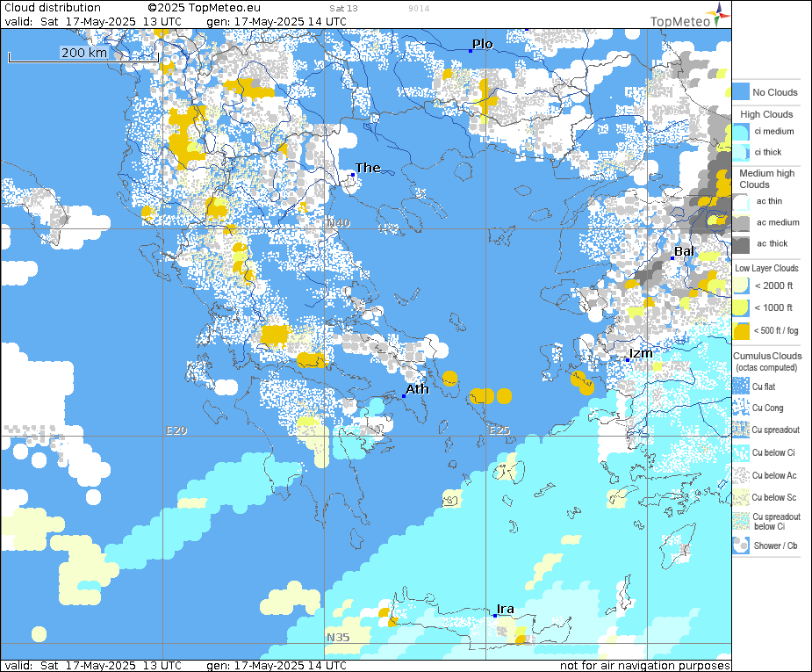Click the Low Layer Clouds legend heading
This screenshot has width=812, height=672.
pos(766,269)
